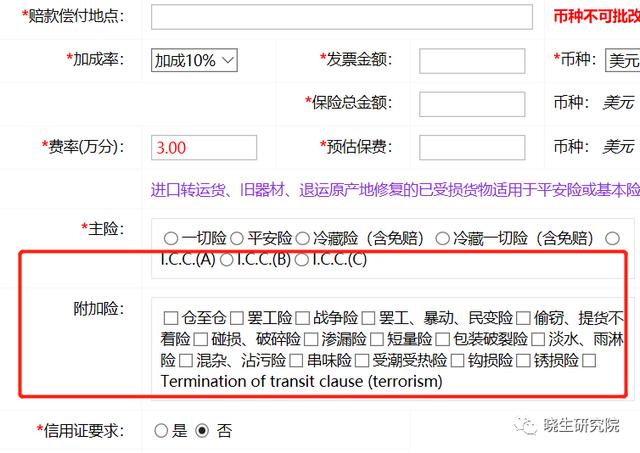Click the 赔款偿付地点 input field

(x=342, y=17)
